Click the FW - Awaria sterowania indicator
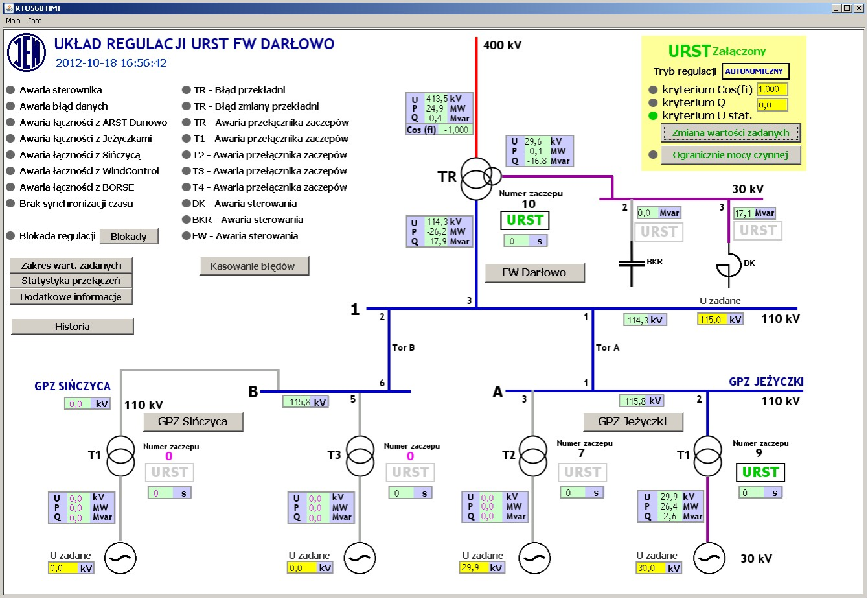The width and height of the screenshot is (868, 599). [187, 236]
